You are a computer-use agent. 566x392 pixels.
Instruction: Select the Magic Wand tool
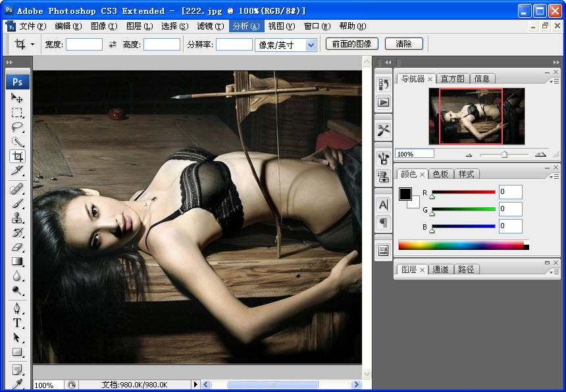tap(17, 141)
